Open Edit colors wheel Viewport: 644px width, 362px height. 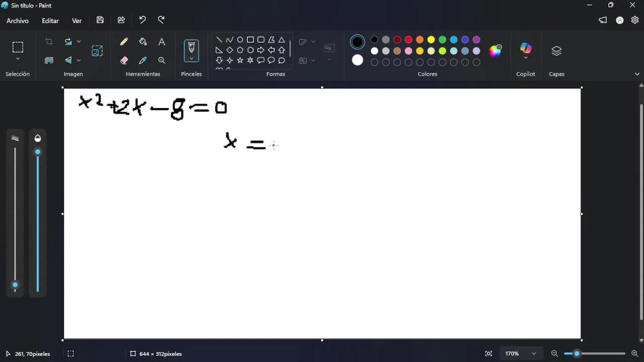(x=496, y=51)
